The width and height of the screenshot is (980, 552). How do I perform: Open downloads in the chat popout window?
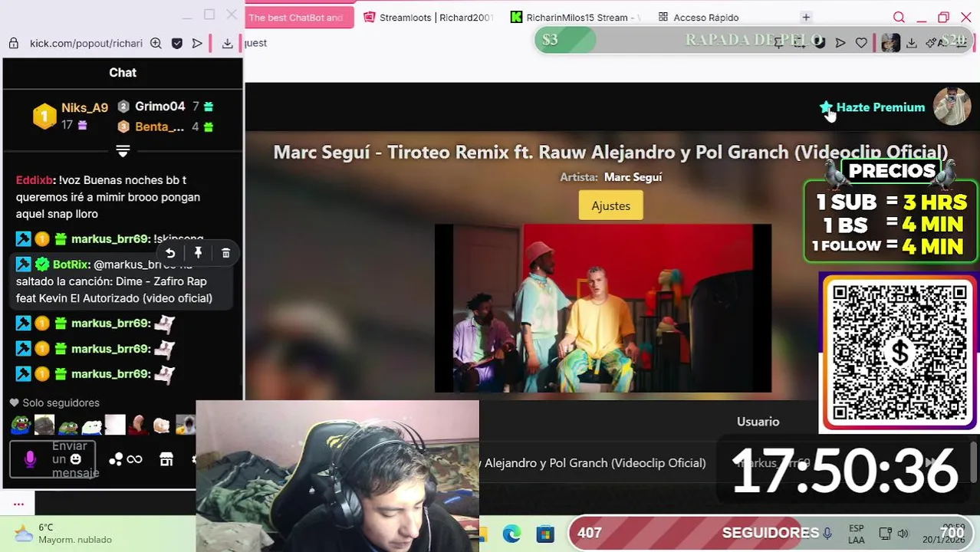[x=227, y=43]
